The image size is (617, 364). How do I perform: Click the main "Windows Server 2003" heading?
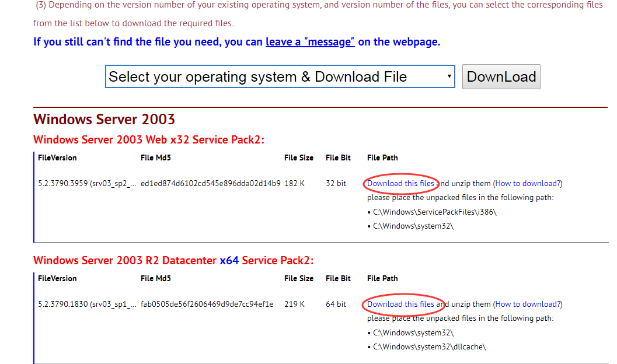pyautogui.click(x=104, y=120)
